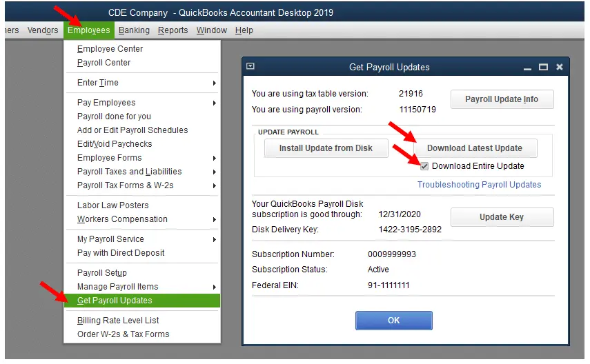This screenshot has height=364, width=590.
Task: Expand the Employee Forms submenu arrow
Action: [x=214, y=159]
